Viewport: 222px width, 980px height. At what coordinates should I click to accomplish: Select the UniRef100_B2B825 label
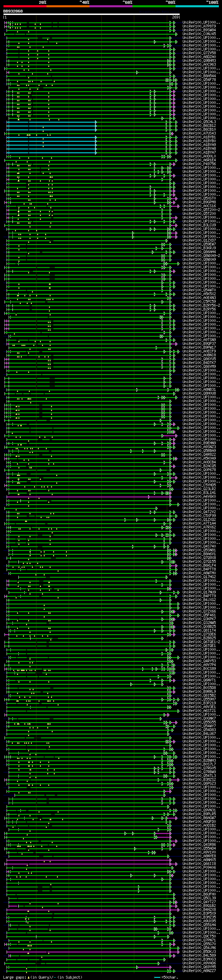pyautogui.click(x=199, y=638)
